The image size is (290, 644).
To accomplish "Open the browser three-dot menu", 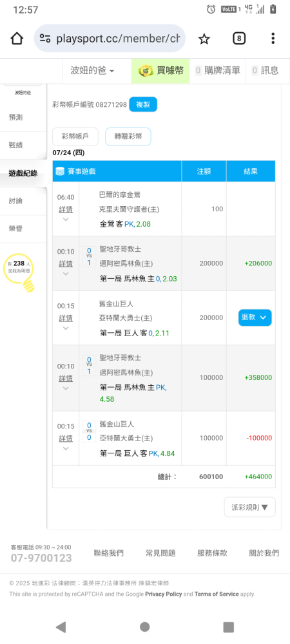I will point(273,39).
